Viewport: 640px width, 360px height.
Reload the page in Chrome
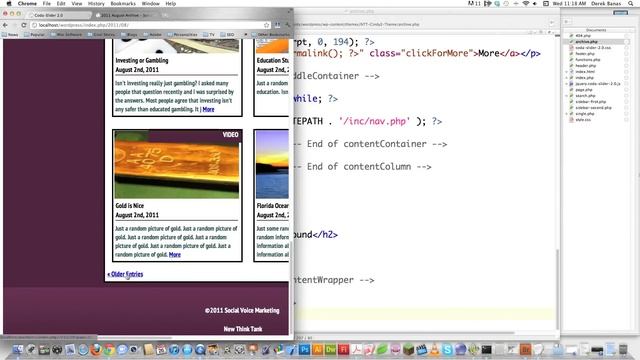[x=24, y=25]
